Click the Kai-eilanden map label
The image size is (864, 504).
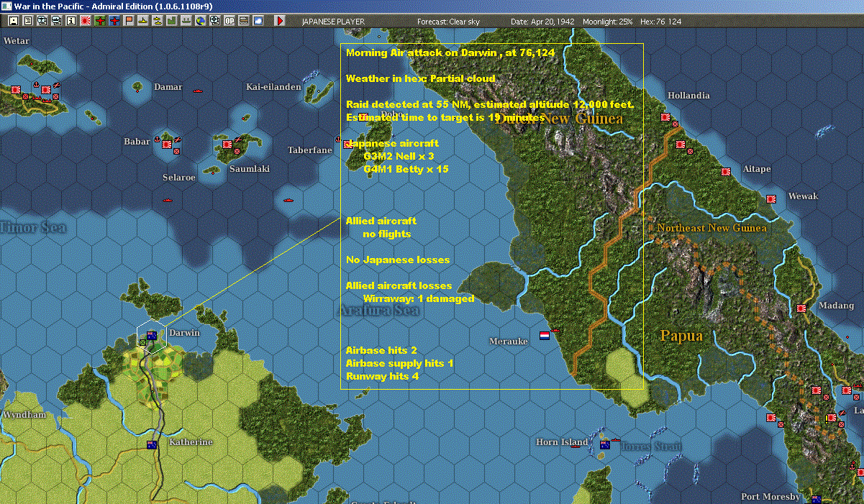273,87
